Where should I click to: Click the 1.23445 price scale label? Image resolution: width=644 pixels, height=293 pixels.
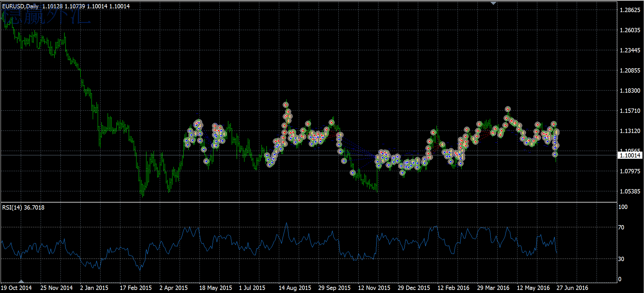tap(630, 50)
